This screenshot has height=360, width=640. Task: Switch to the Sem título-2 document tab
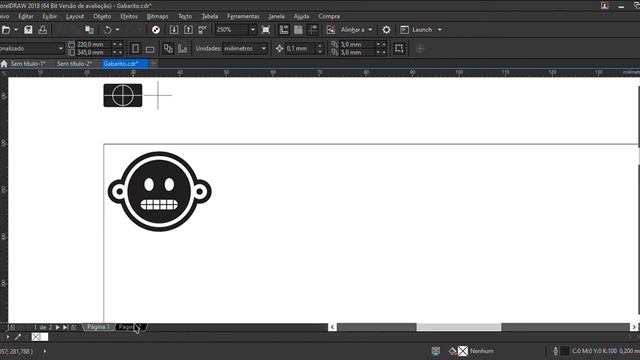(x=74, y=64)
